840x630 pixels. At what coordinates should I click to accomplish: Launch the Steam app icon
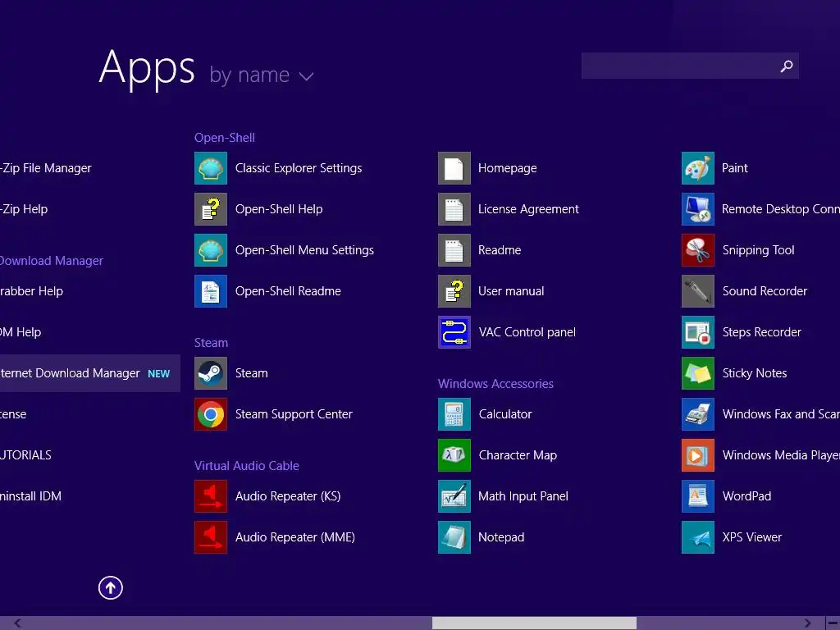(x=211, y=373)
